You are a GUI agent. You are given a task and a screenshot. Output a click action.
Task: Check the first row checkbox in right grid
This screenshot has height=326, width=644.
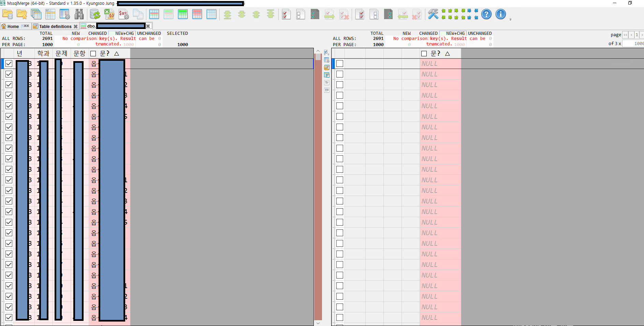(340, 63)
